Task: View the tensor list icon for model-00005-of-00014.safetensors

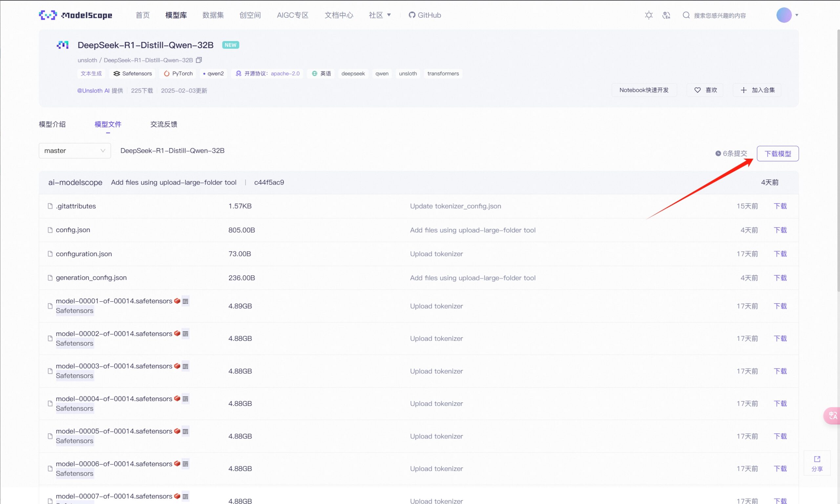Action: (x=185, y=431)
